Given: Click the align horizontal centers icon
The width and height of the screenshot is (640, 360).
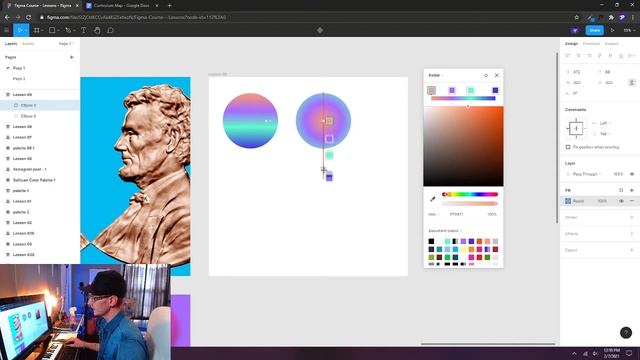Looking at the screenshot, I should pos(578,56).
